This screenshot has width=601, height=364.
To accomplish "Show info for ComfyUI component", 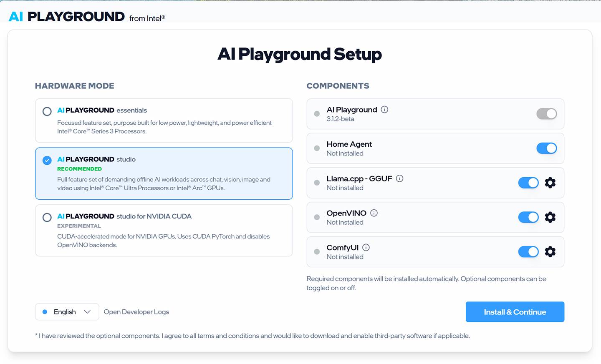I will pyautogui.click(x=366, y=248).
